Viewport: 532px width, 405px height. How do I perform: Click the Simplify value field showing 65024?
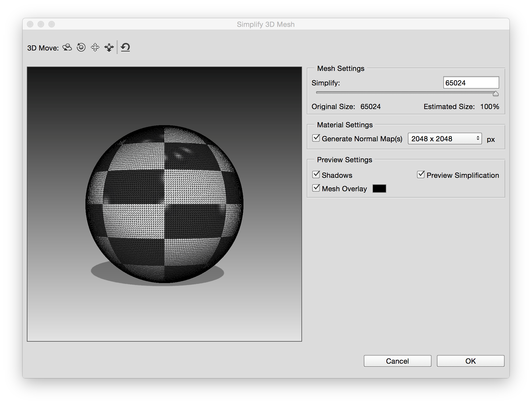pos(471,82)
